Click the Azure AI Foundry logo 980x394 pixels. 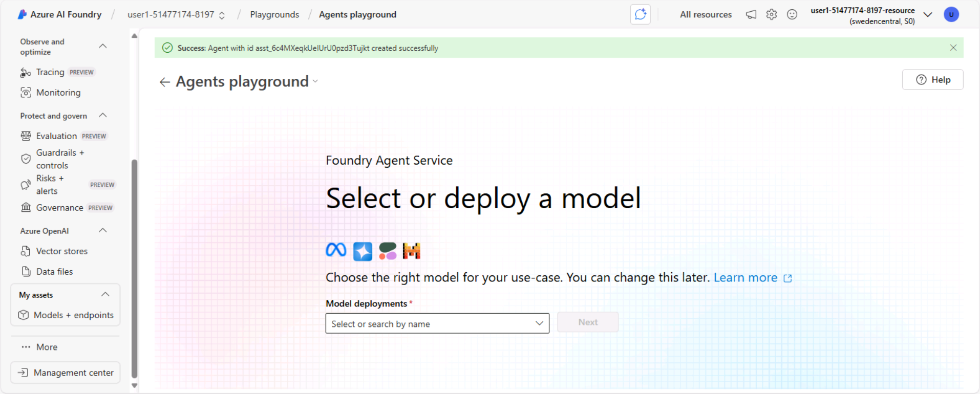[22, 14]
